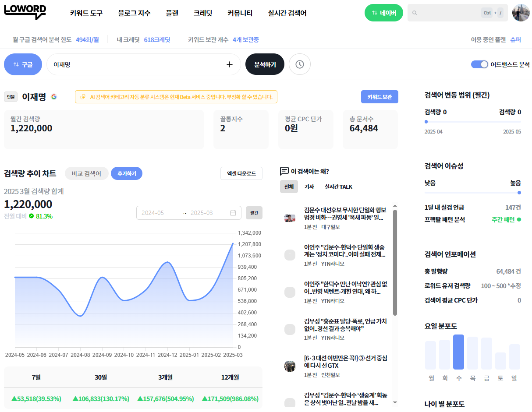This screenshot has height=412, width=532.
Task: Click the plus icon in keyword field
Action: click(x=230, y=64)
